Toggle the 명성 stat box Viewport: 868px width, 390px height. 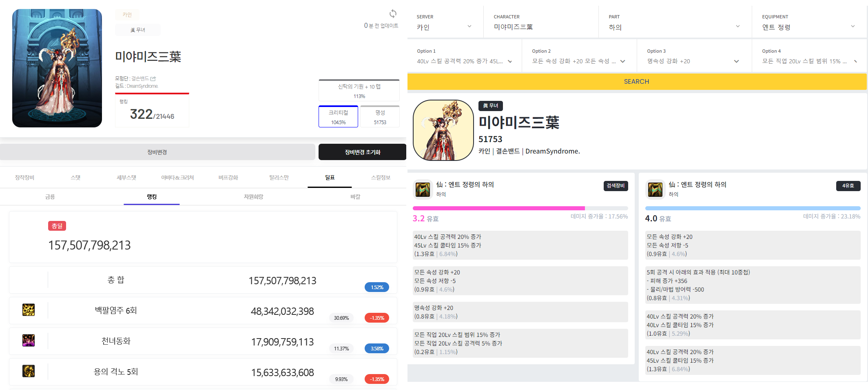coord(380,117)
